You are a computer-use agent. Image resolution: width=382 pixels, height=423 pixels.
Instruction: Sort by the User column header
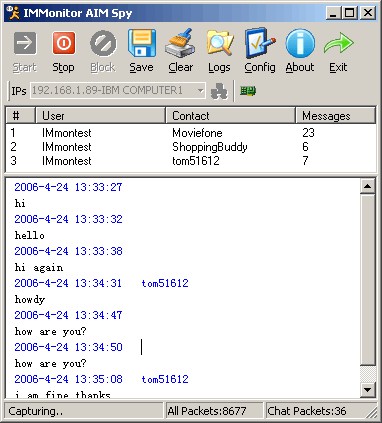(100, 116)
